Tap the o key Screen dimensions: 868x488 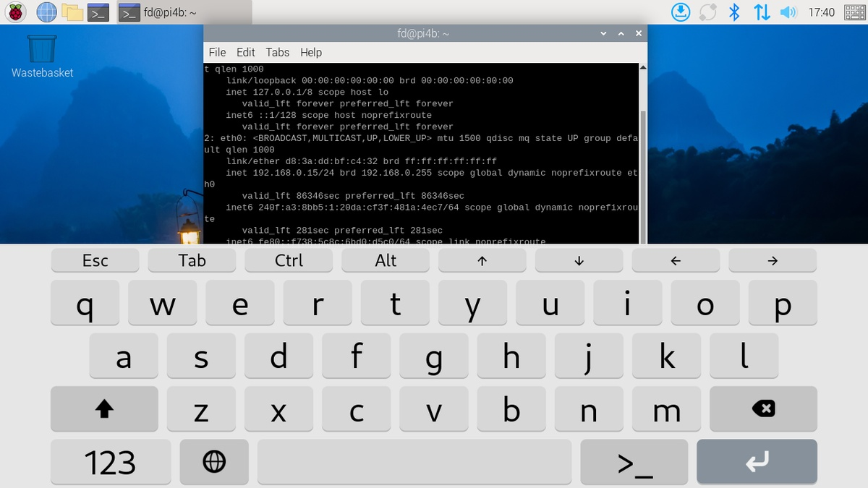[x=705, y=303]
